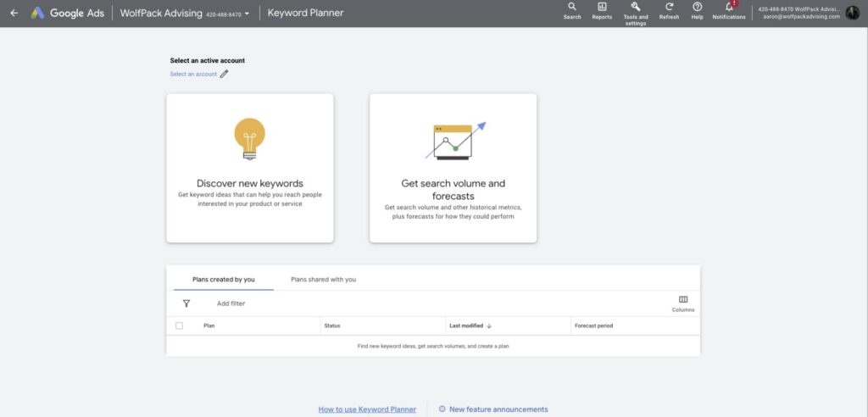The image size is (868, 417).
Task: Open Tools and settings wrench icon
Action: (x=636, y=7)
